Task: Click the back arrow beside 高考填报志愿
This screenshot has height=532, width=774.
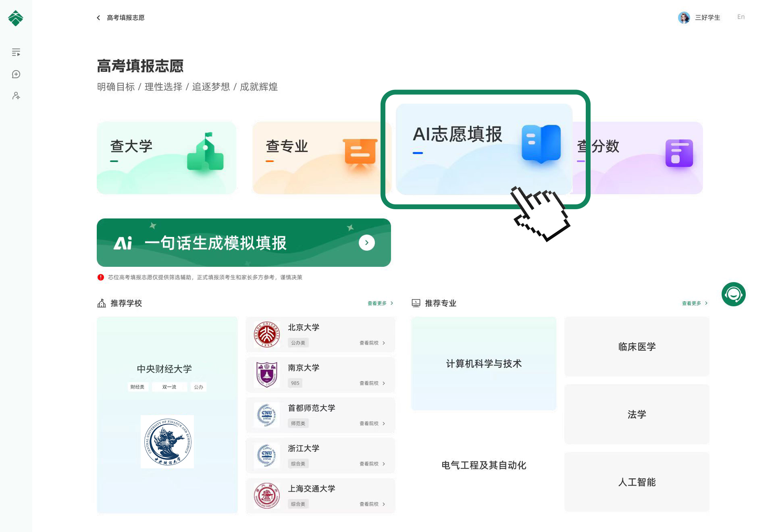Action: (98, 18)
